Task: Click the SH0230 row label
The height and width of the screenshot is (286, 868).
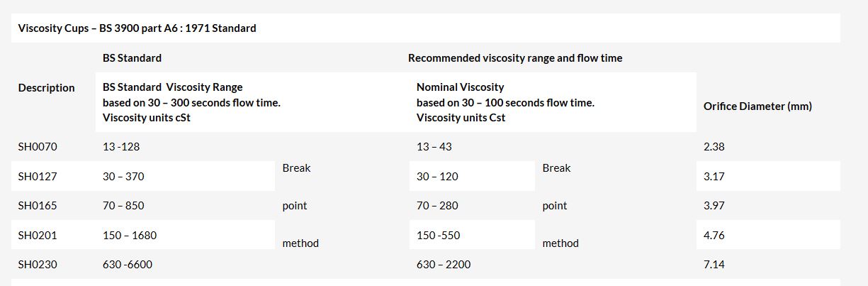Action: point(38,265)
